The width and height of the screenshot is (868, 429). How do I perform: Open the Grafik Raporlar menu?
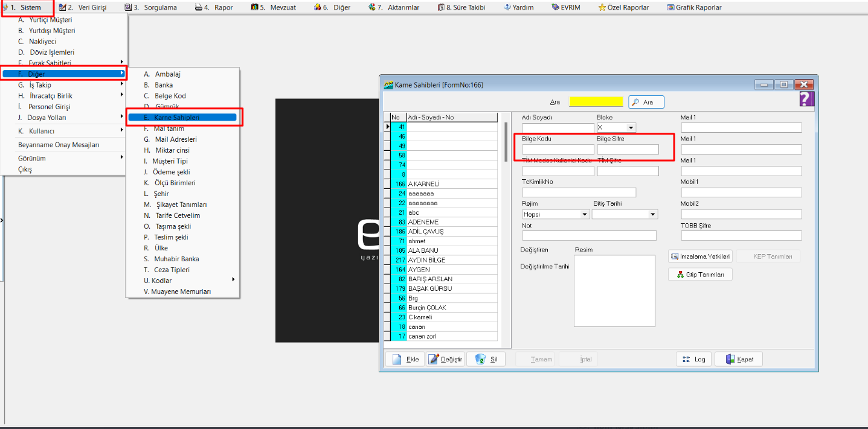point(694,7)
